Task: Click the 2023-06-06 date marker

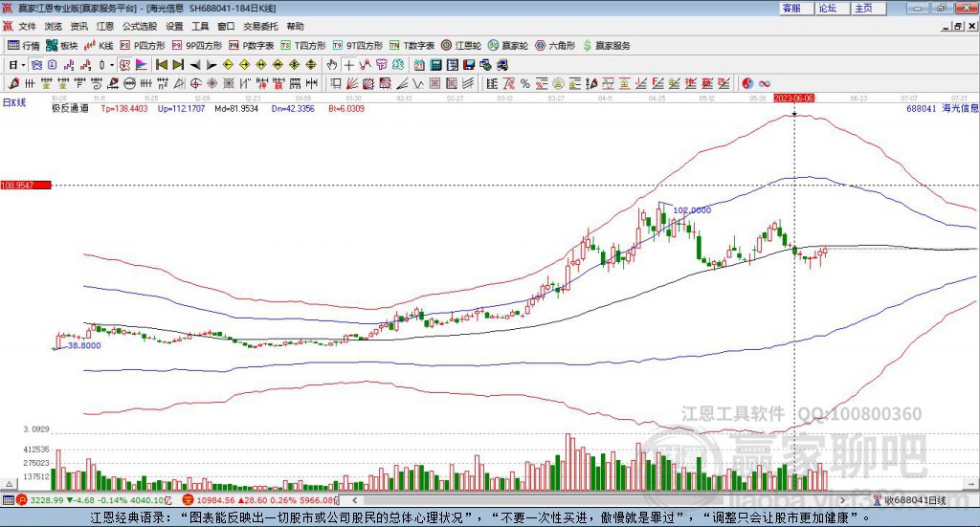Action: coord(793,99)
